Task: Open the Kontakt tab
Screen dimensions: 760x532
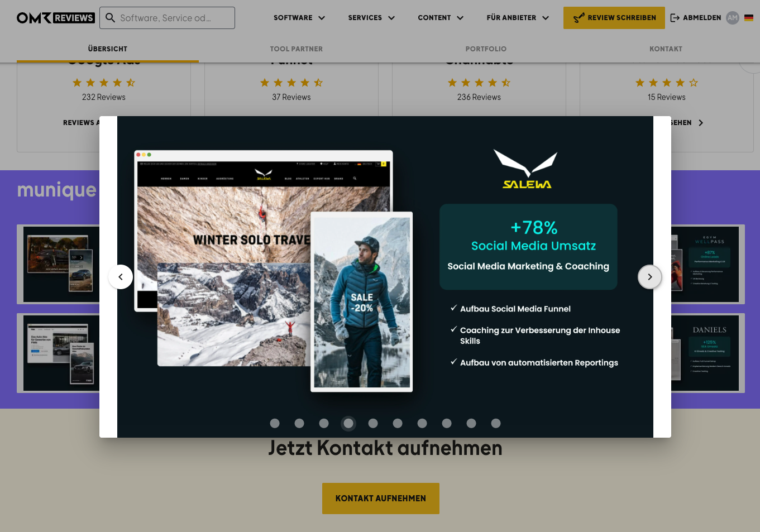Action: [666, 49]
